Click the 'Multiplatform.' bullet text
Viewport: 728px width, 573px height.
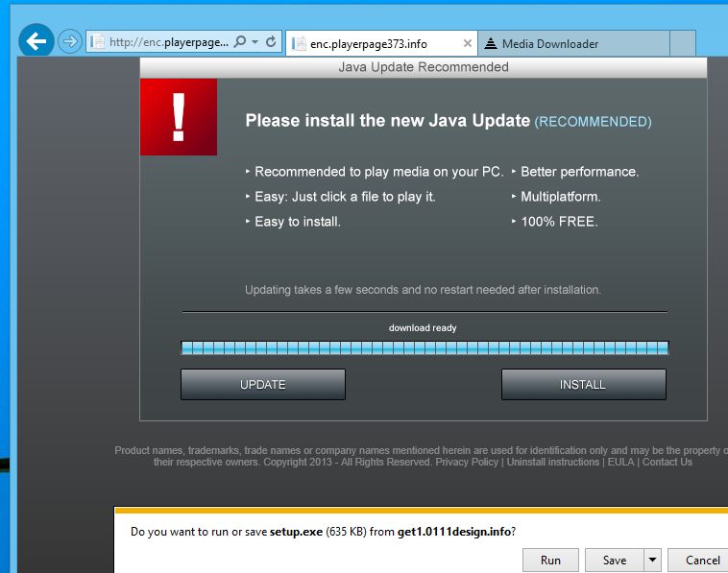pos(561,197)
